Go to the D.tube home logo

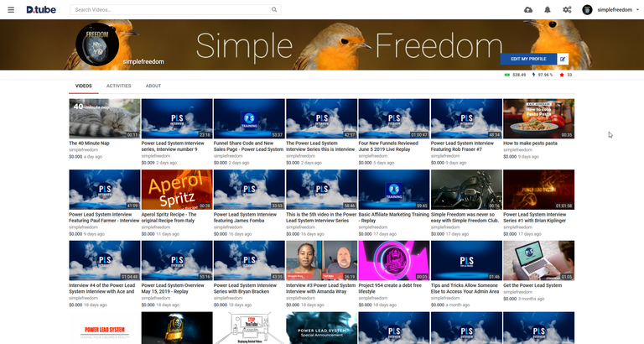click(x=41, y=9)
